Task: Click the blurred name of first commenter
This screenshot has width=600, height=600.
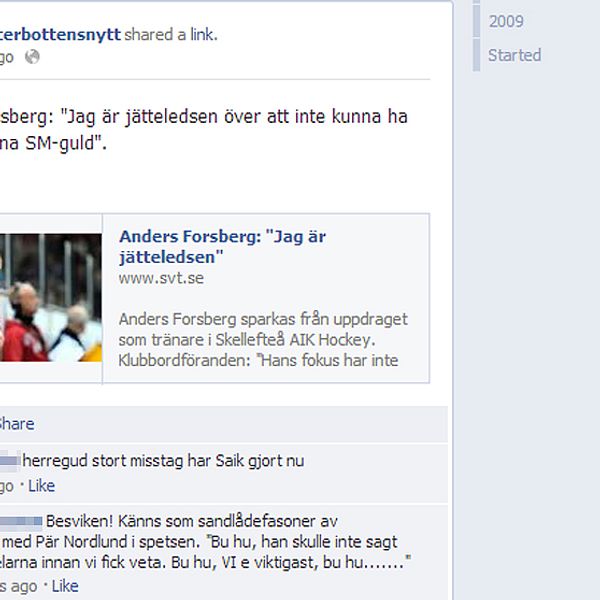Action: tap(10, 461)
